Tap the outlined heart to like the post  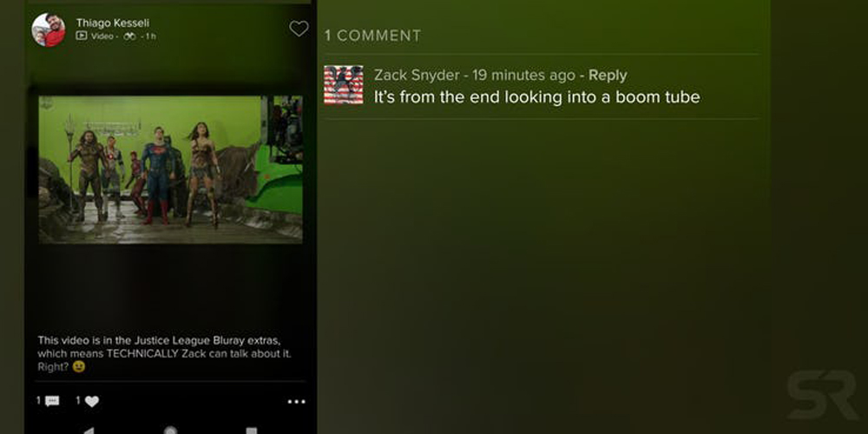(299, 29)
